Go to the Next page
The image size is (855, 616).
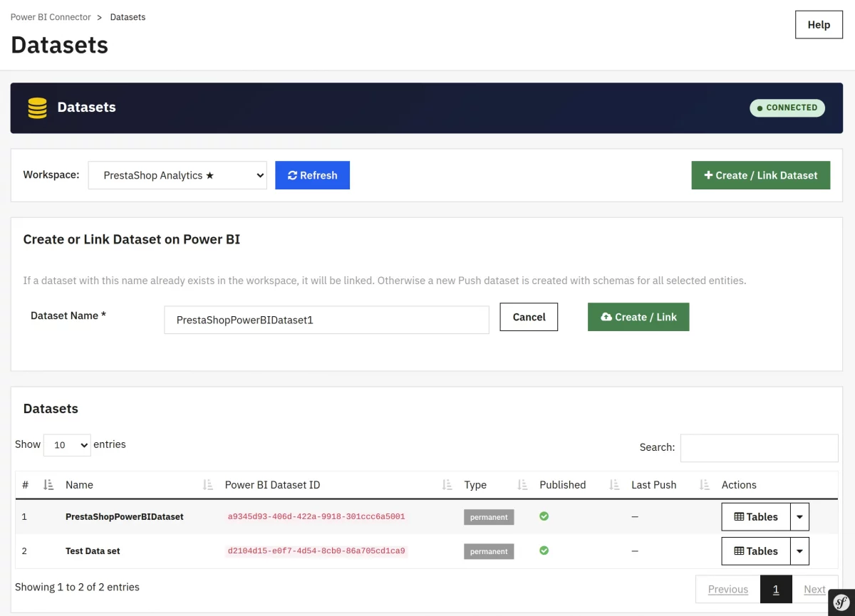point(814,590)
